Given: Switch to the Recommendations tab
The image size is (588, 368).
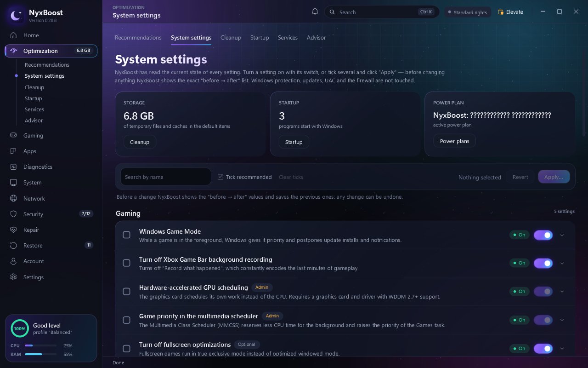Looking at the screenshot, I should pos(138,38).
